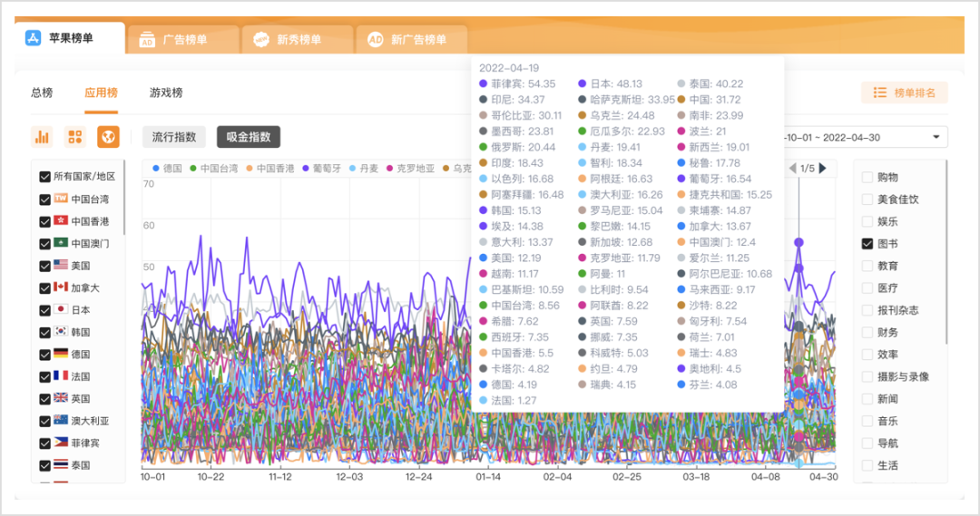Click 菲律宾: 54.35 tooltip entry
Image resolution: width=980 pixels, height=516 pixels.
(x=517, y=83)
